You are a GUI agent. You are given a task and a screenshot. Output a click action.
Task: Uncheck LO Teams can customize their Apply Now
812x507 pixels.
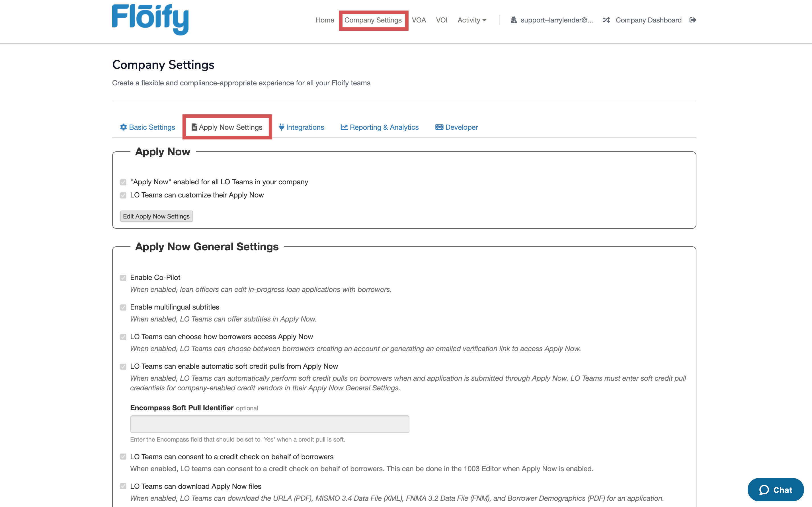tap(123, 195)
